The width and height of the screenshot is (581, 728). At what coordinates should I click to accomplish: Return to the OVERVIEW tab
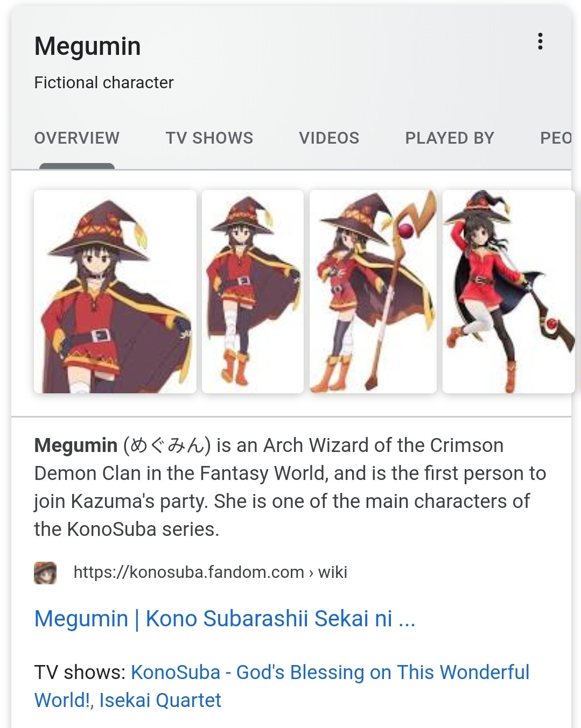tap(76, 138)
